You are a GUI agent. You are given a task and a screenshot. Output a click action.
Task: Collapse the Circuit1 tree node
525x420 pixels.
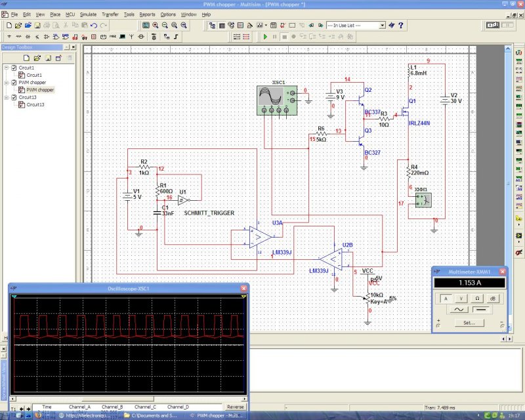coord(6,68)
